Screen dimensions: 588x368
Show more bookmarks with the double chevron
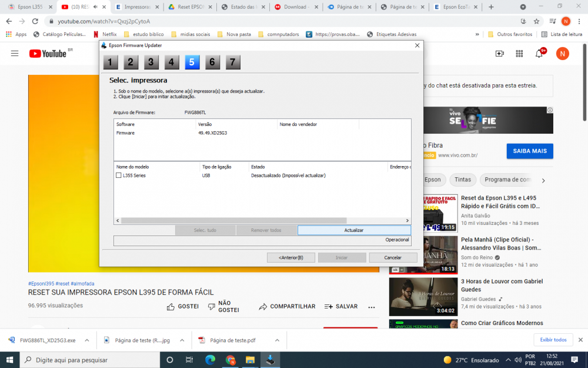tap(477, 34)
